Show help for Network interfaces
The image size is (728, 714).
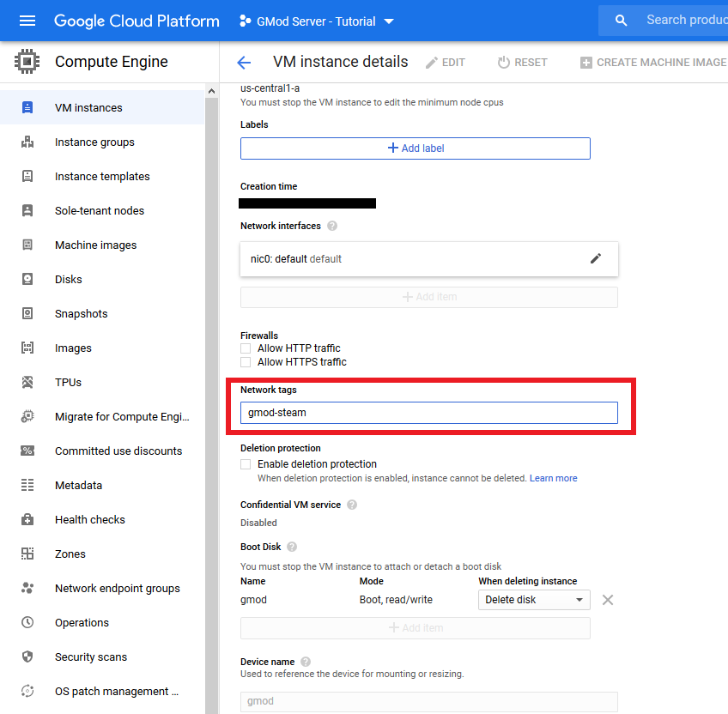pyautogui.click(x=332, y=226)
